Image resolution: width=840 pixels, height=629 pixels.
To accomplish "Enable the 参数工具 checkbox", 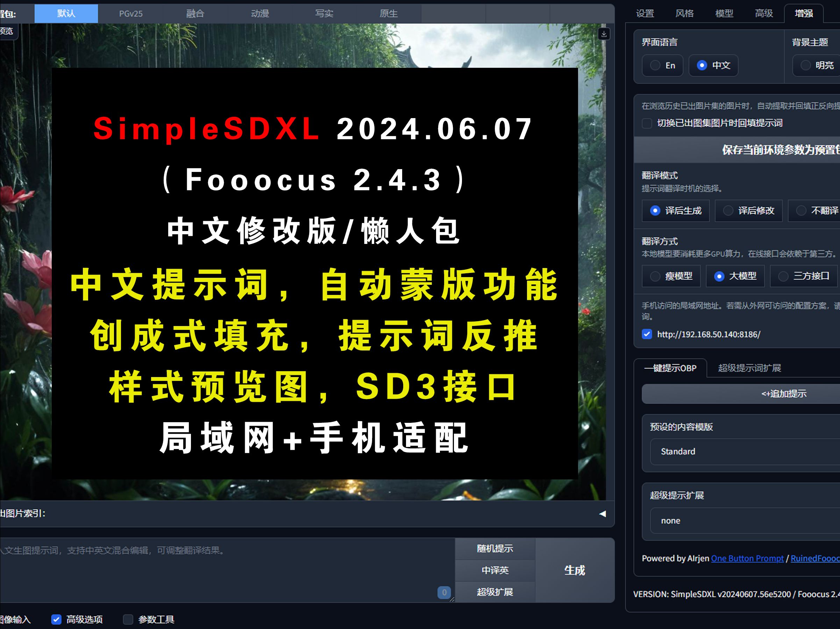I will pyautogui.click(x=128, y=620).
